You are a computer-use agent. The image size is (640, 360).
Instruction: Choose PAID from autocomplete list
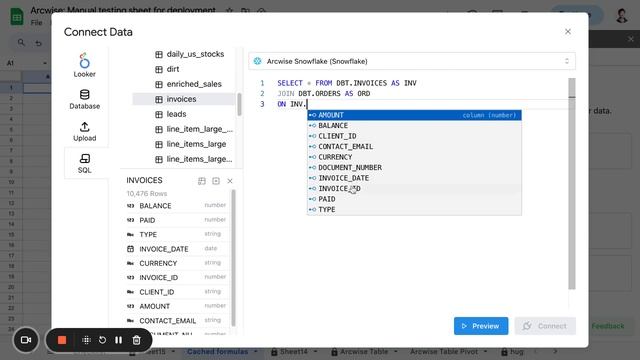click(x=414, y=199)
